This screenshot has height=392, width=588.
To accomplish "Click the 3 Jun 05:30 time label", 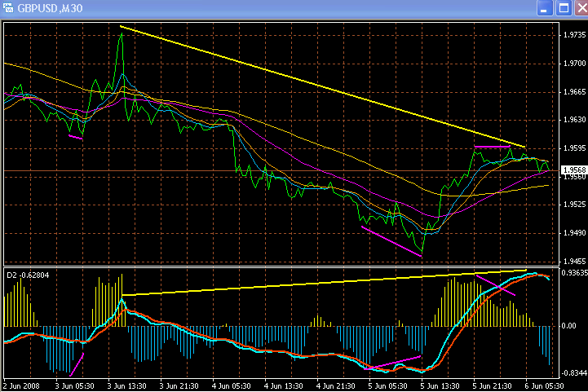I will tap(74, 386).
